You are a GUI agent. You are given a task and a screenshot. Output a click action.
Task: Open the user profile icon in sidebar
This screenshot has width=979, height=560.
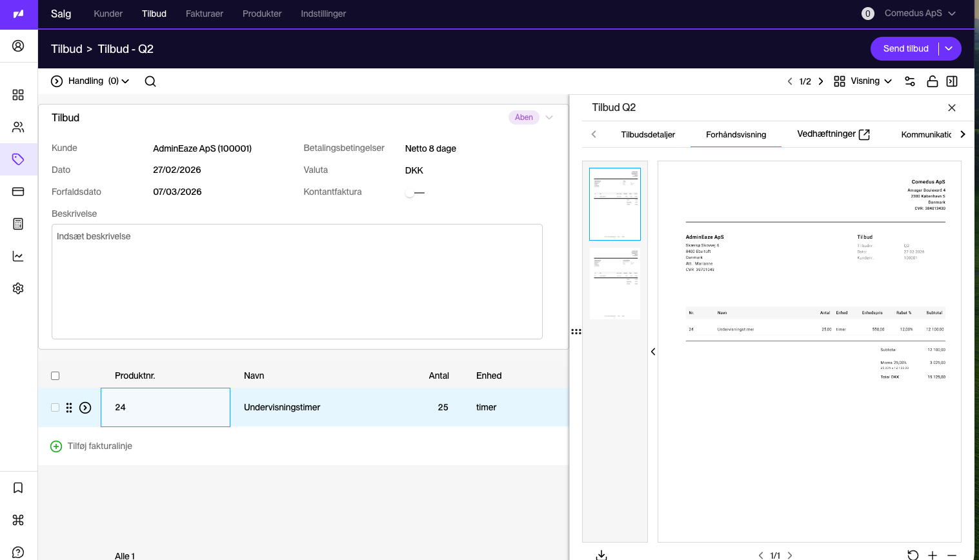18,46
